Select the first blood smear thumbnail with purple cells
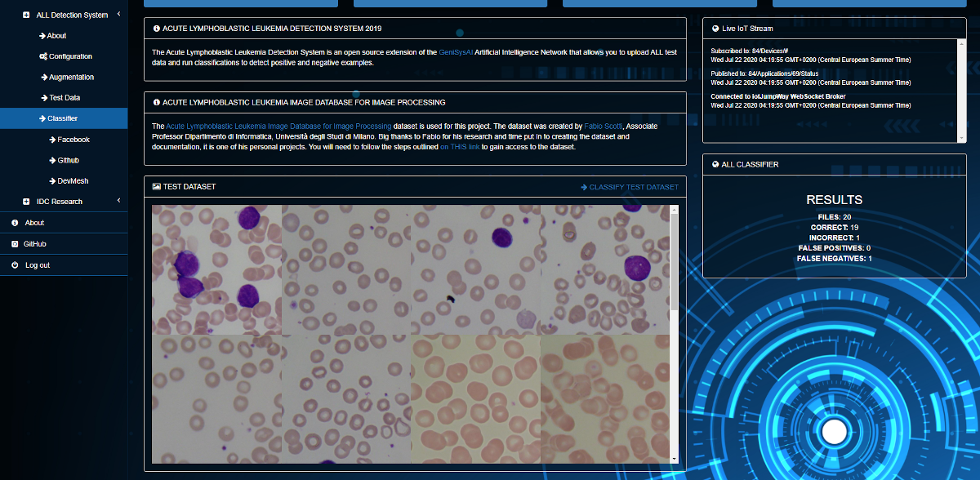 [216, 269]
